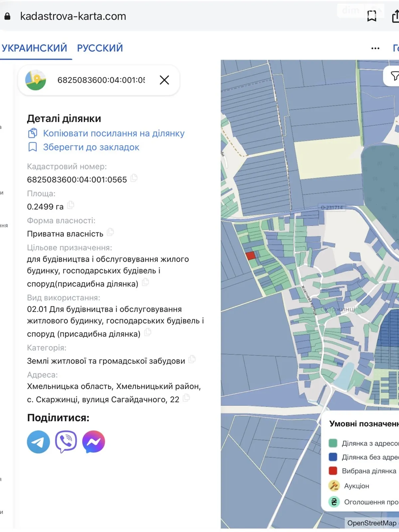Open the browser share icon
The width and height of the screenshot is (399, 532).
395,16
